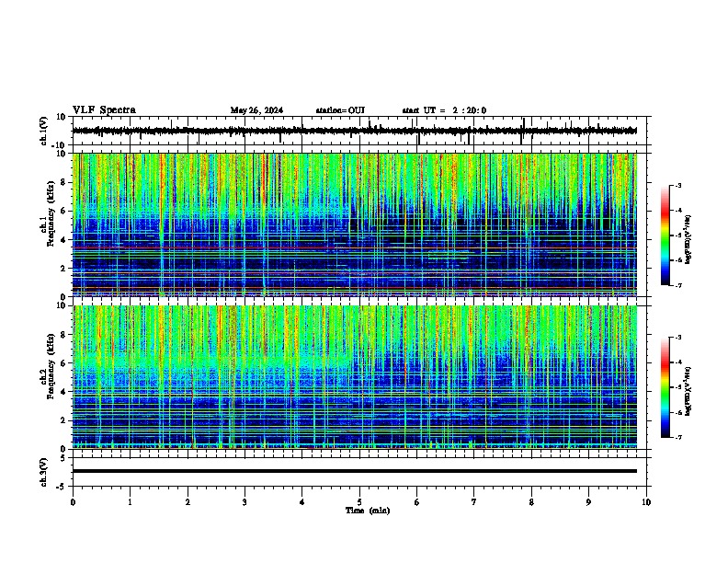Click the "-6" label on ch.1 colorbar

677,260
